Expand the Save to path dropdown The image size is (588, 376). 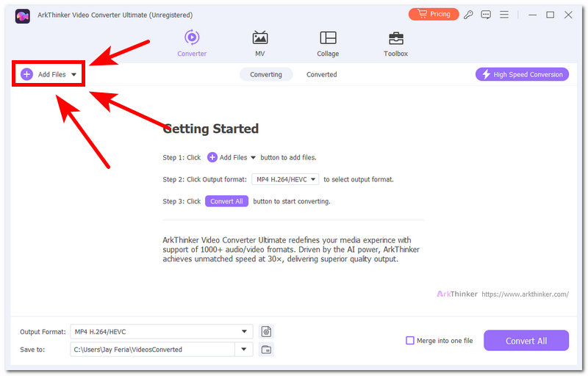point(245,350)
